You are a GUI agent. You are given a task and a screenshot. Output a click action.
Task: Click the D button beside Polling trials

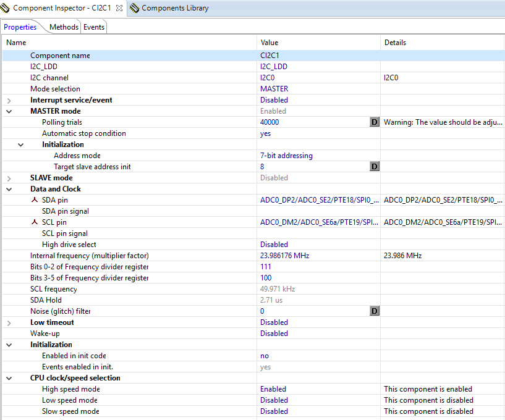pos(374,122)
